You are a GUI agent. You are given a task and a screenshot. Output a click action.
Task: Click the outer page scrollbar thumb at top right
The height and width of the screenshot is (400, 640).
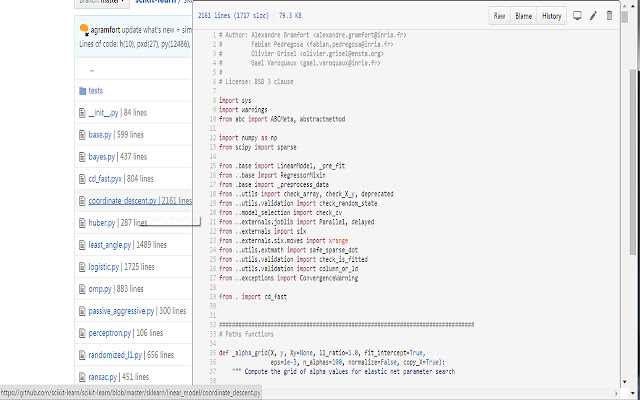pos(633,162)
